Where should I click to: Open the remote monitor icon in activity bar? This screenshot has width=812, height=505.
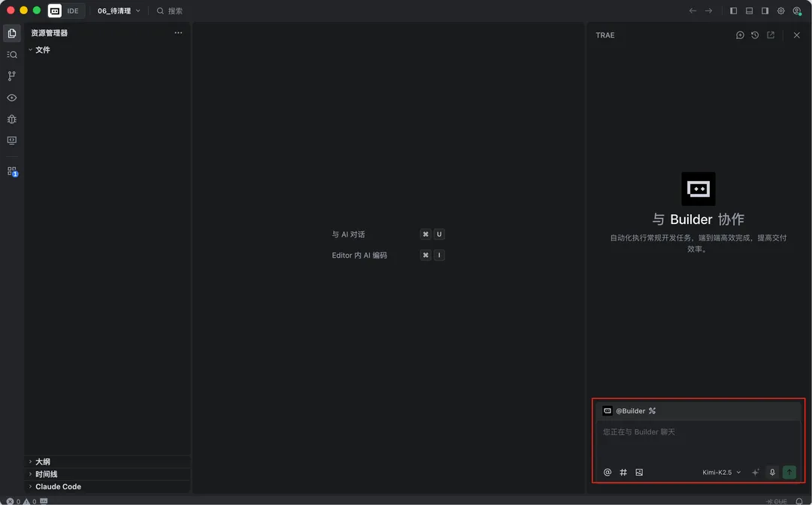pos(12,141)
